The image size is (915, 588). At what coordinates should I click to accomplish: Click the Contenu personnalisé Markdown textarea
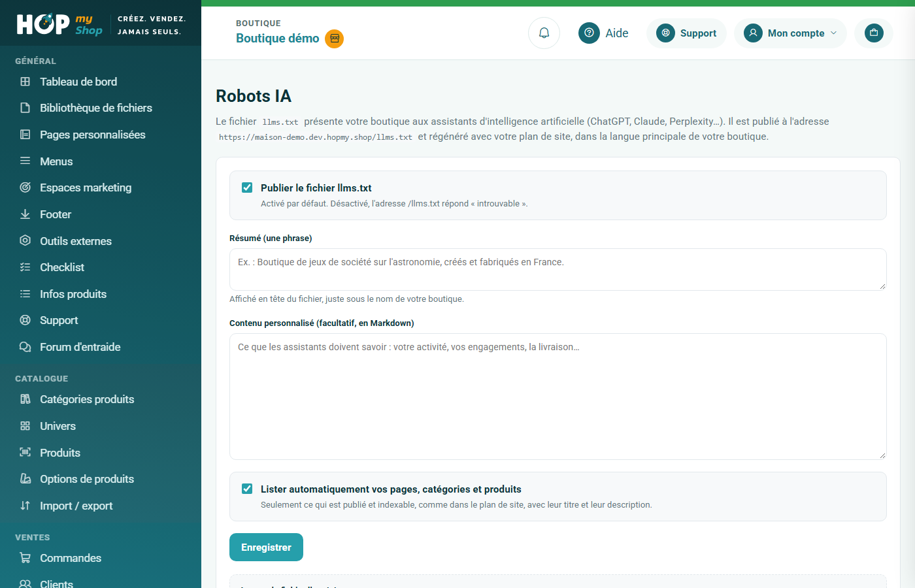pyautogui.click(x=558, y=397)
